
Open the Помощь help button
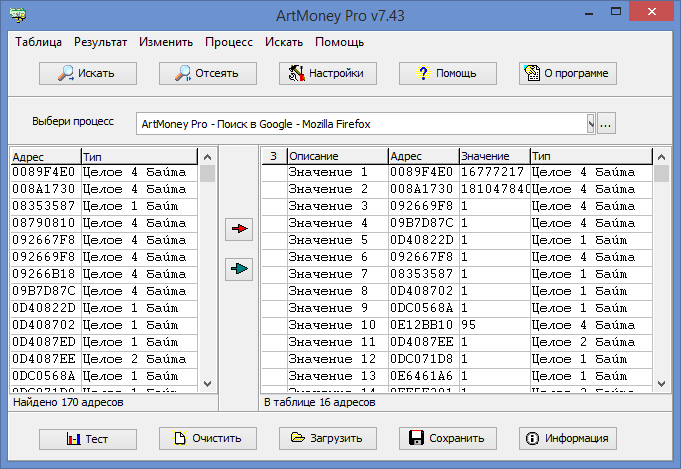pos(447,73)
